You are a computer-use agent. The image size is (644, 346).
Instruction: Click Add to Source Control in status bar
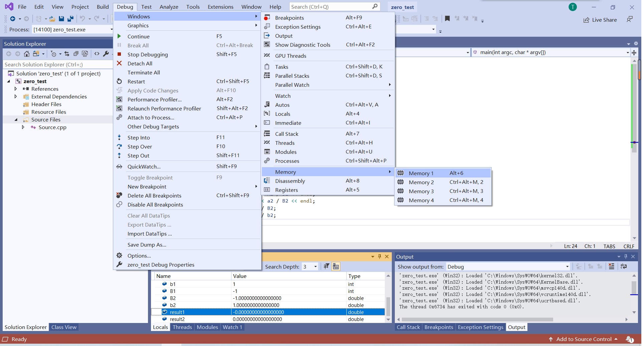pos(583,339)
